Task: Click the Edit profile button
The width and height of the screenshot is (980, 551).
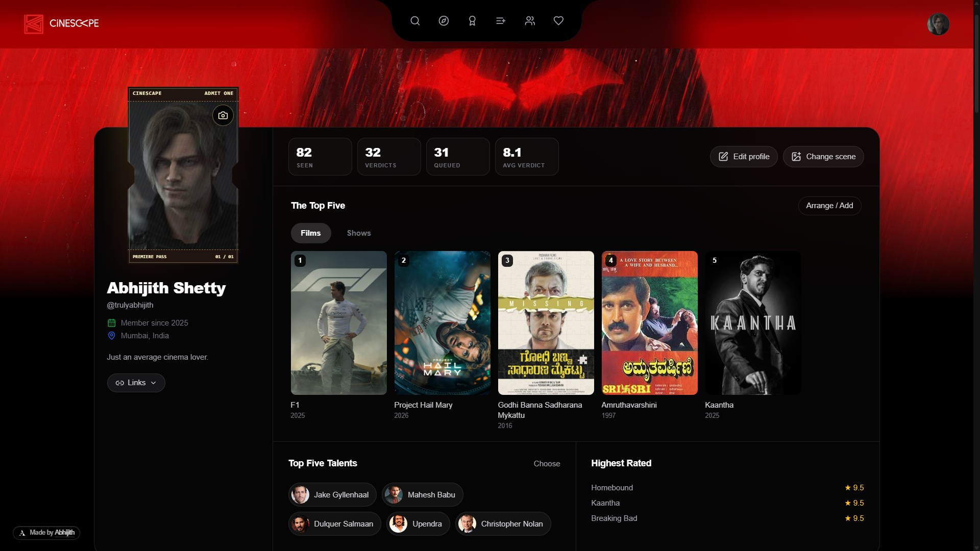Action: pos(744,157)
